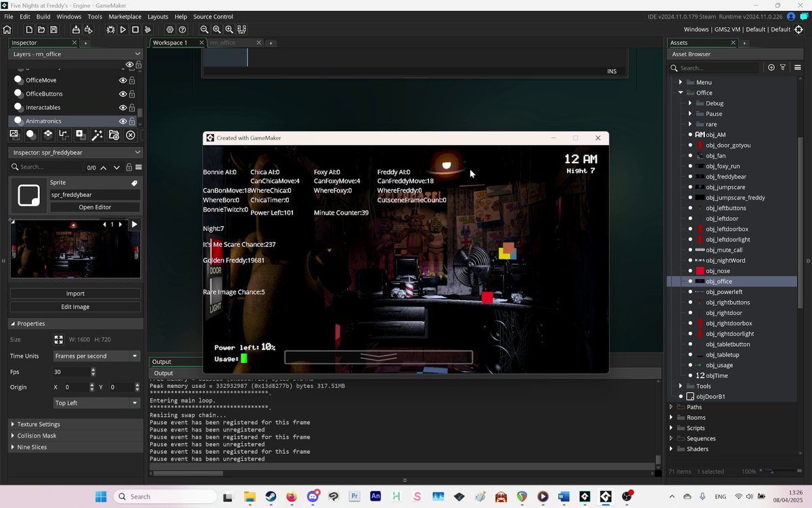Create executable package icon
This screenshot has width=812, height=508.
pyautogui.click(x=76, y=30)
